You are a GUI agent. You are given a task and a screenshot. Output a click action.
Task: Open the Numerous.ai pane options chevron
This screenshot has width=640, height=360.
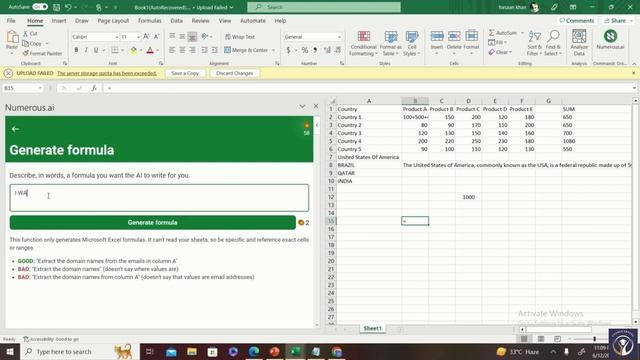[302, 106]
